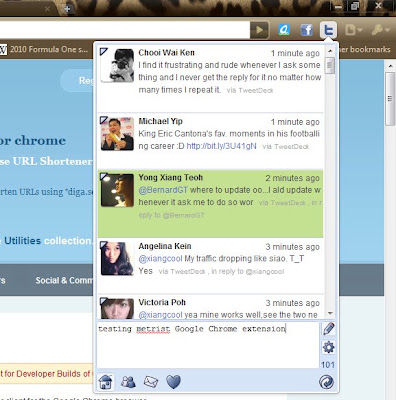The width and height of the screenshot is (396, 400).
Task: Click the name Chooi Wai Ken
Action: tap(166, 53)
